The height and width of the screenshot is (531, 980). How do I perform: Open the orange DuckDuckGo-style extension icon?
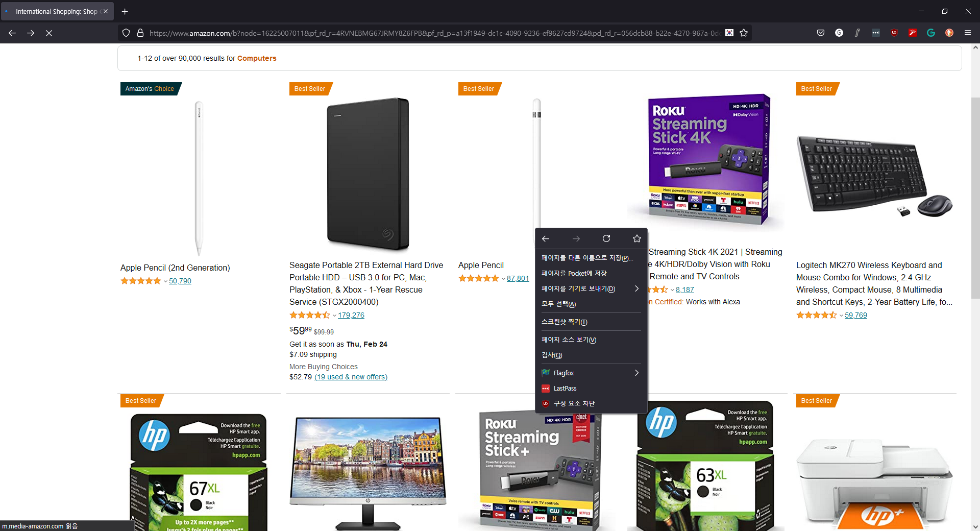pos(949,33)
